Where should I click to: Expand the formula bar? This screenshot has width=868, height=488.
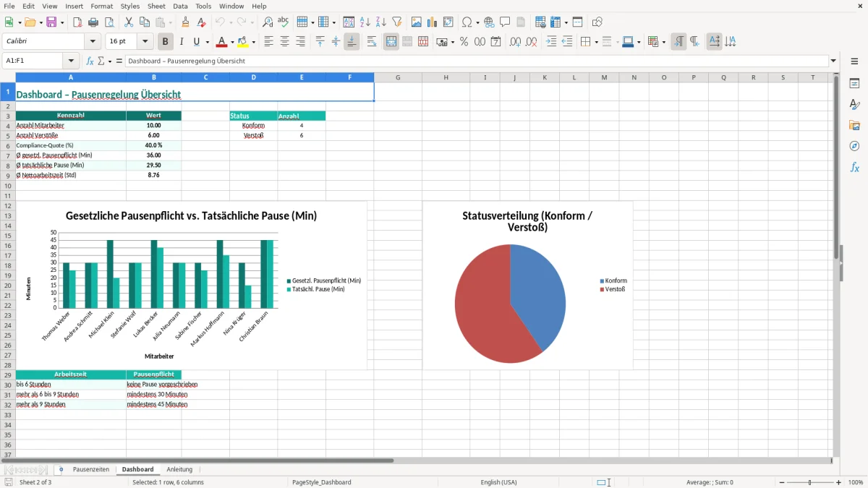click(x=833, y=61)
